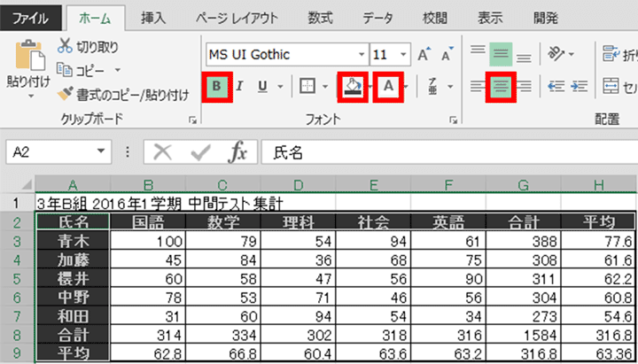Click the 国語 header cell

click(148, 221)
